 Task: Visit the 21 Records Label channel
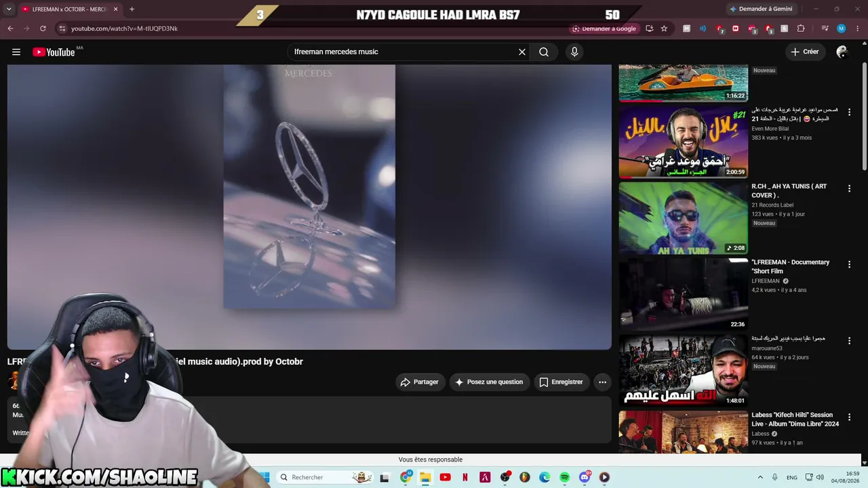[772, 205]
